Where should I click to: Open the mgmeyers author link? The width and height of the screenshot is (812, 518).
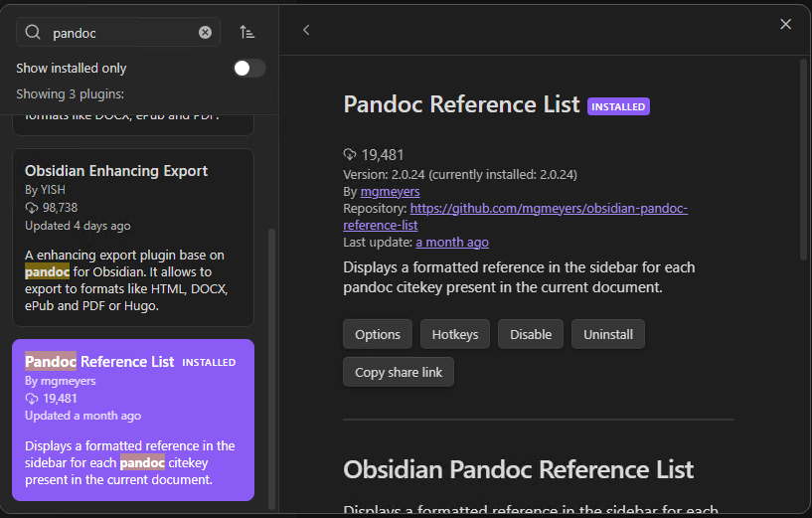pyautogui.click(x=390, y=192)
